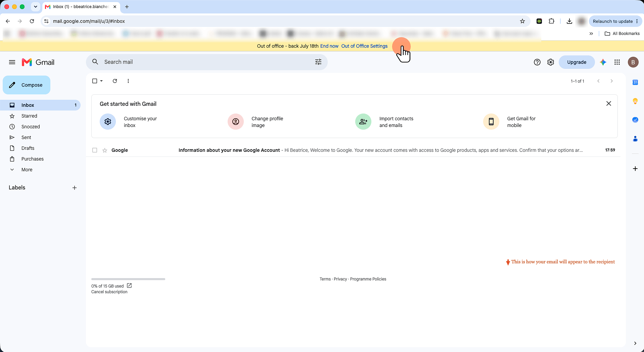
Task: Open the select dropdown arrow
Action: (101, 81)
